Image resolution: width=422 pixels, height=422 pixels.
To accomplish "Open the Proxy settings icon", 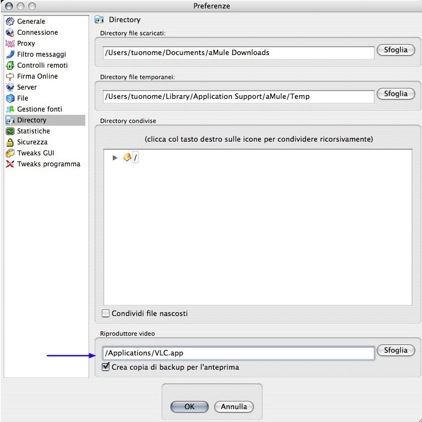I will coord(10,43).
